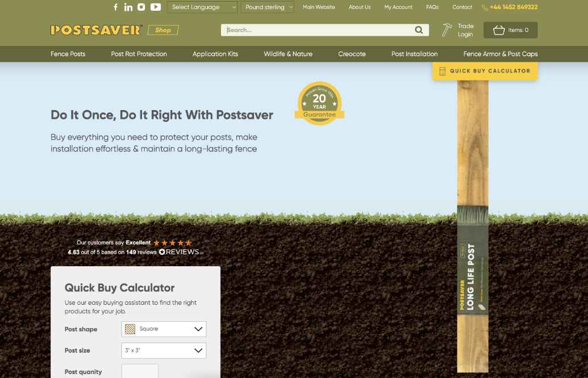588x378 pixels.
Task: Click the calculator icon on the yellow tab
Action: click(x=442, y=71)
